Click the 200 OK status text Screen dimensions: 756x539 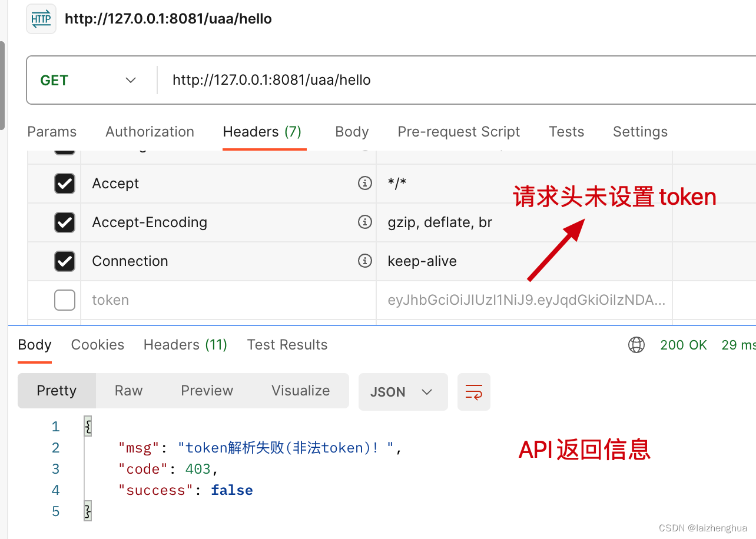pyautogui.click(x=684, y=345)
